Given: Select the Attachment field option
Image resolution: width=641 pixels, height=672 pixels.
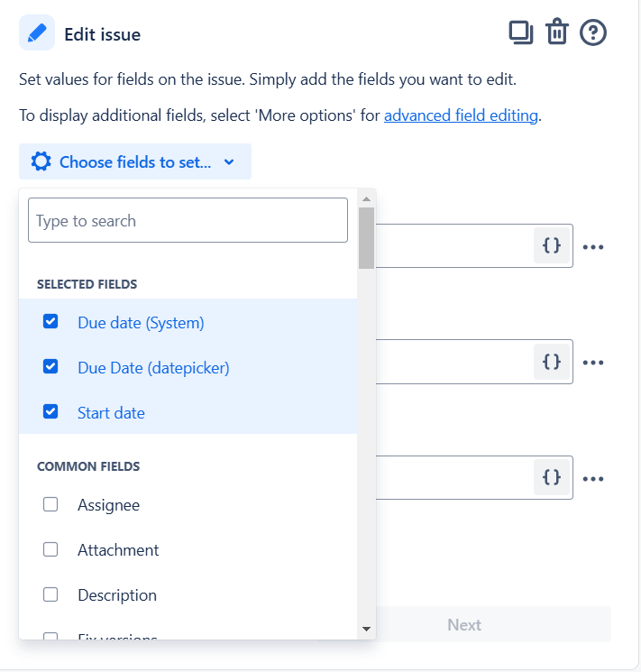Looking at the screenshot, I should coord(188,550).
